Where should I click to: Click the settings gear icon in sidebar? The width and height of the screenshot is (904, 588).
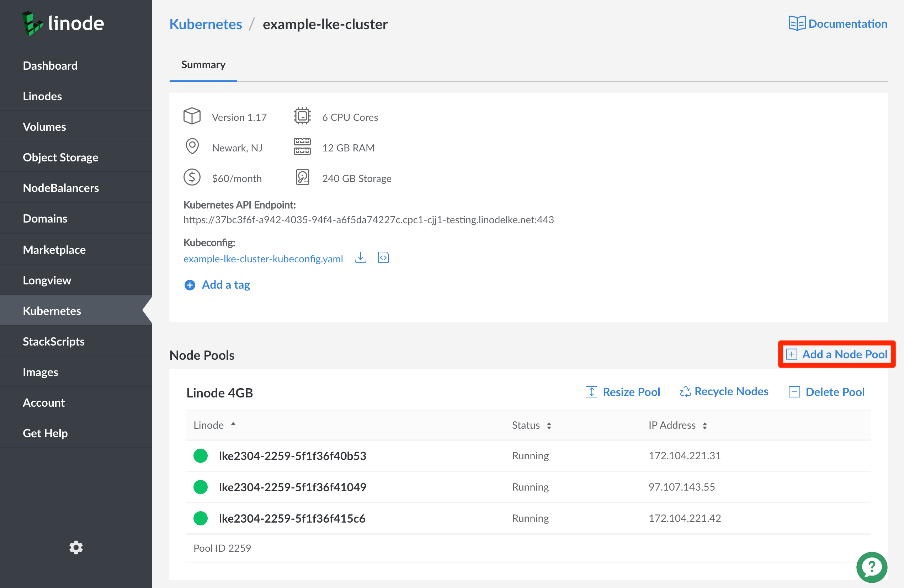76,547
